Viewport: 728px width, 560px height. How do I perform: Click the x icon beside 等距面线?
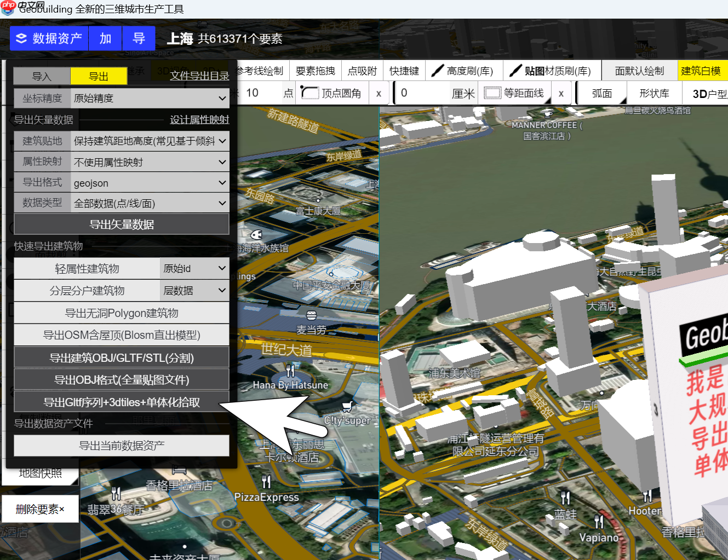click(x=560, y=93)
